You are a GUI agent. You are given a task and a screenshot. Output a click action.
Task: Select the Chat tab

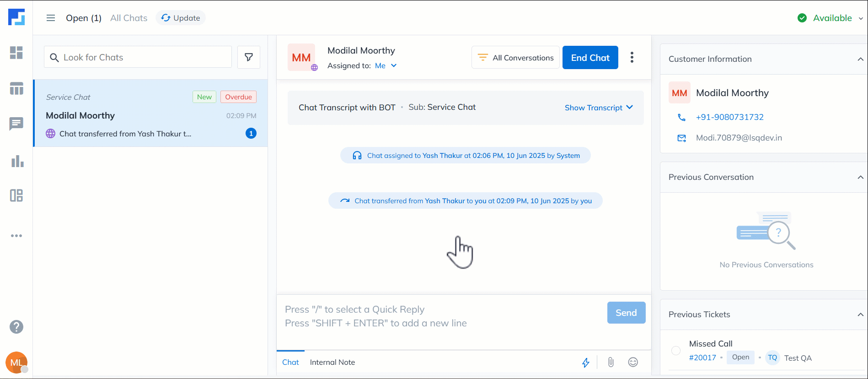290,362
